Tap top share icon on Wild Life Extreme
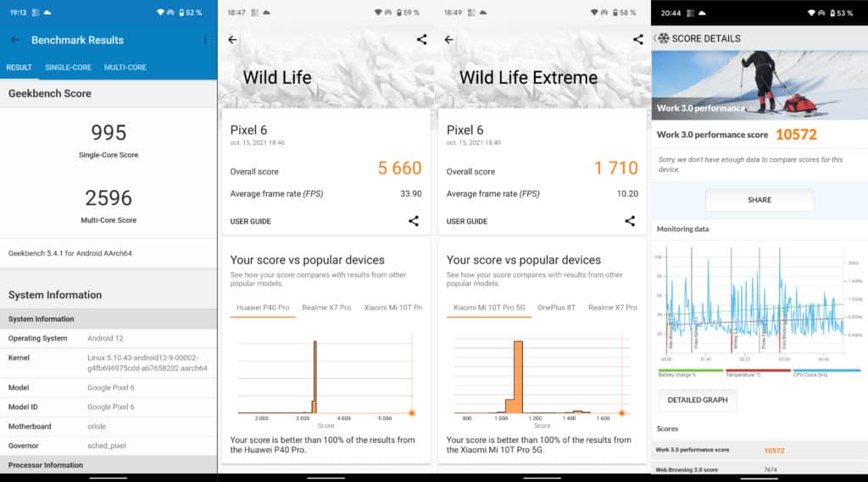868x482 pixels. 638,39
